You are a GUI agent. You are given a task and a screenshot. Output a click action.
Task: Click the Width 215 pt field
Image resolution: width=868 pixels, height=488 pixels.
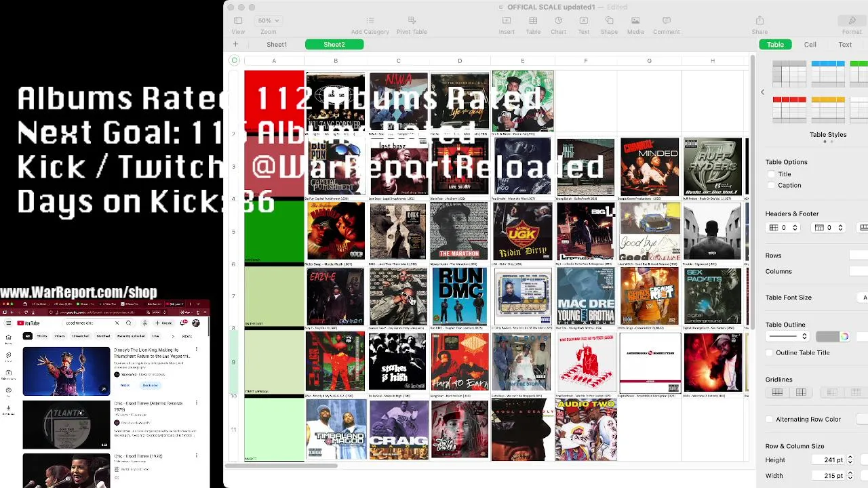tap(829, 476)
